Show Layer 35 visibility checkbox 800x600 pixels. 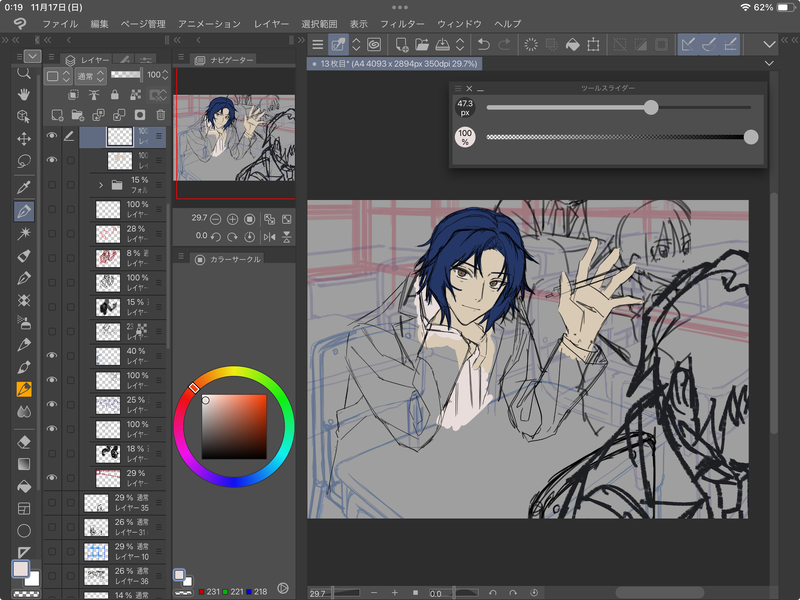point(52,503)
